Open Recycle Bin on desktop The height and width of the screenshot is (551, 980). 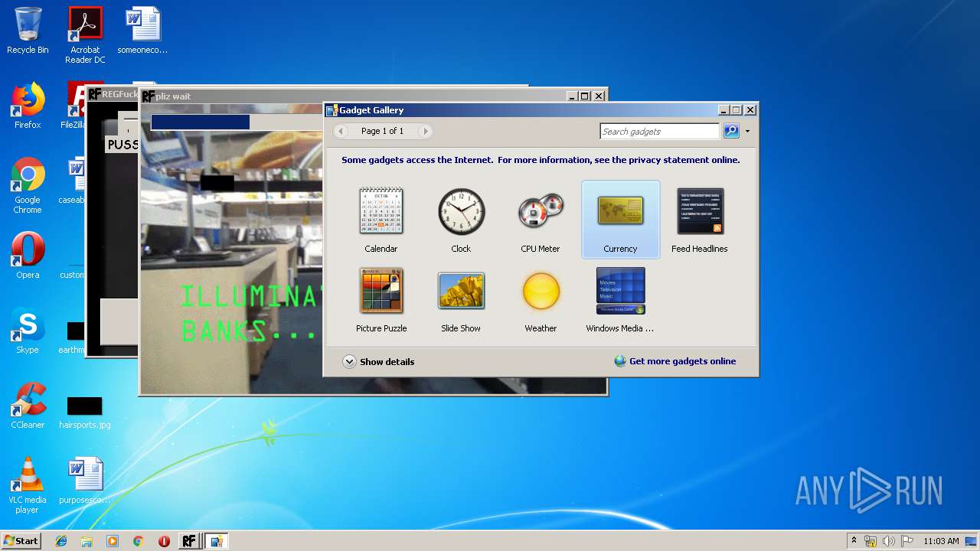click(x=28, y=31)
